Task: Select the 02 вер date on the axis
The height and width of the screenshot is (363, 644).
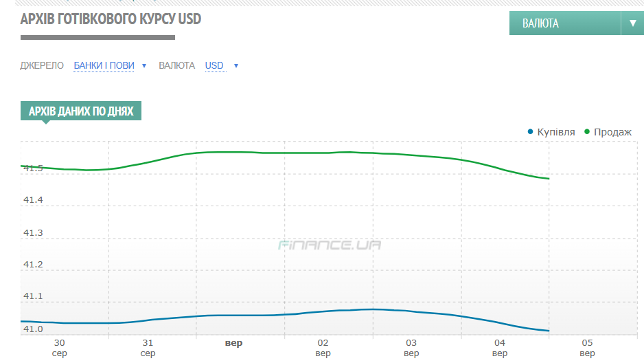Action: [x=323, y=348]
